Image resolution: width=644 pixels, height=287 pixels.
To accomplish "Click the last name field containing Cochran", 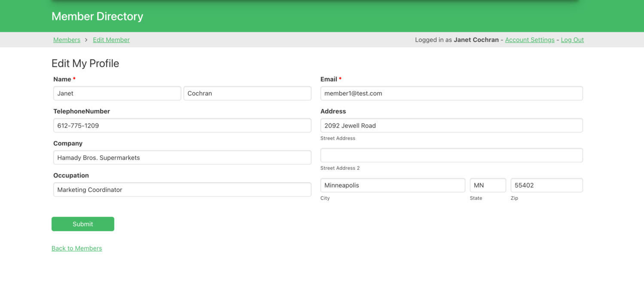I will 247,93.
